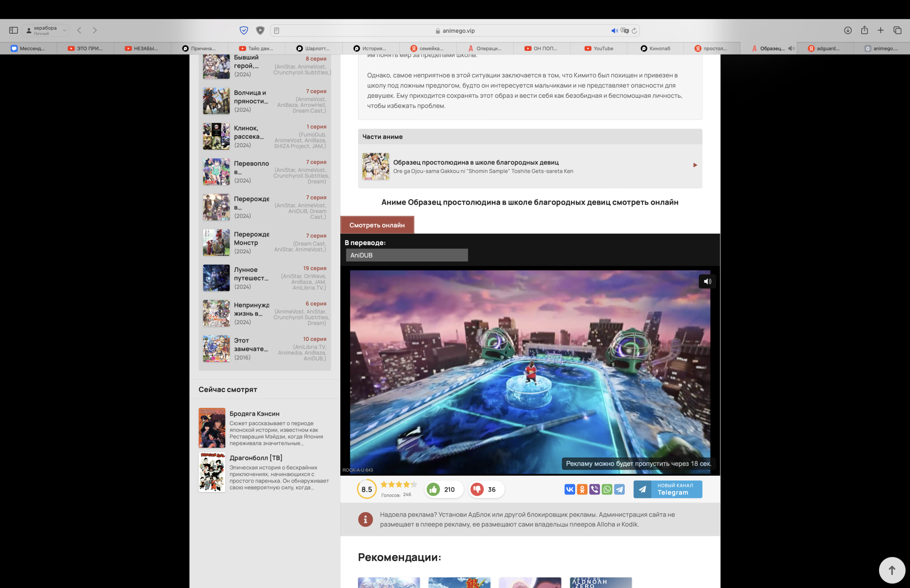The height and width of the screenshot is (588, 910).
Task: Click the VK share icon
Action: click(x=569, y=489)
